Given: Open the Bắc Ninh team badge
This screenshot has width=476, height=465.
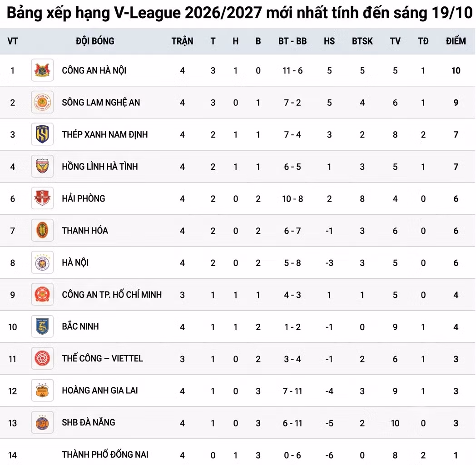Looking at the screenshot, I should point(42,326).
